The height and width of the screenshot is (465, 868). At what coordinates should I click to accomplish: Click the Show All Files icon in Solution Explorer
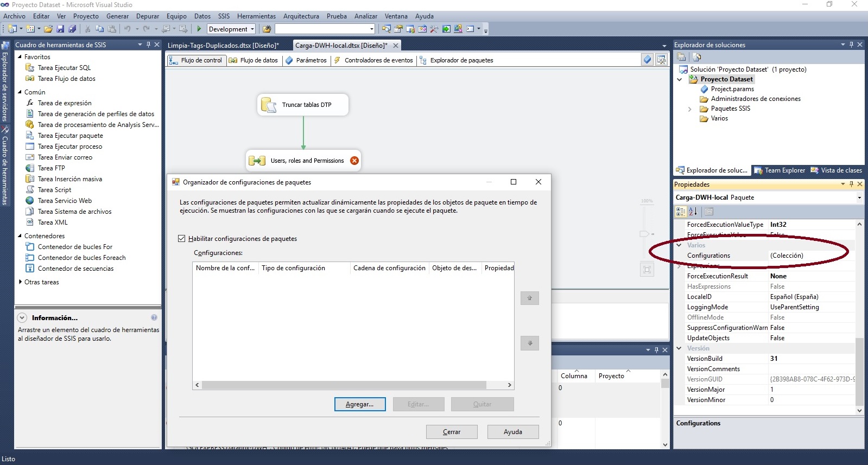pyautogui.click(x=697, y=57)
